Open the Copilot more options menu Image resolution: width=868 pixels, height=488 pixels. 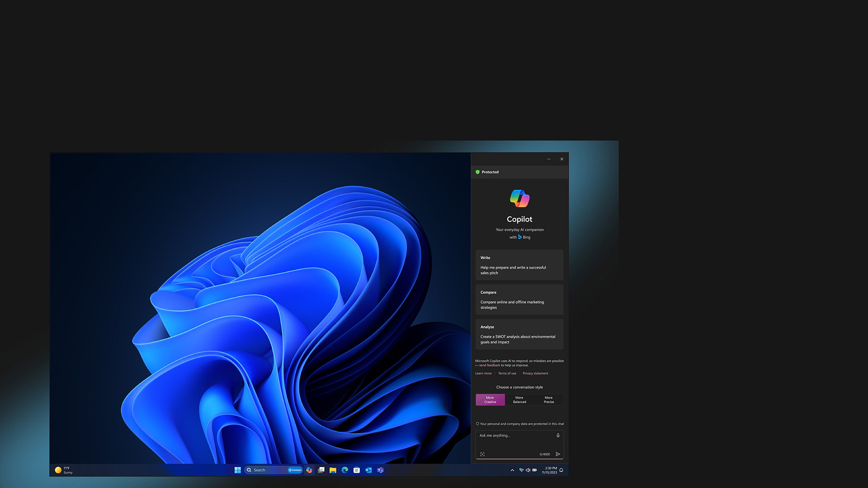[x=549, y=159]
